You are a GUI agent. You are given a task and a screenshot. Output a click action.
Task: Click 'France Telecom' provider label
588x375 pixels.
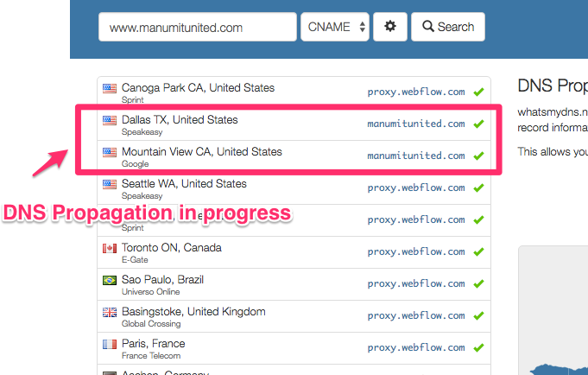coord(151,355)
